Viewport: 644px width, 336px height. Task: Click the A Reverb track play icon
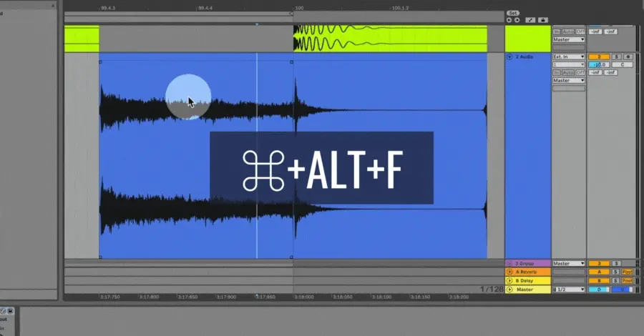point(509,272)
